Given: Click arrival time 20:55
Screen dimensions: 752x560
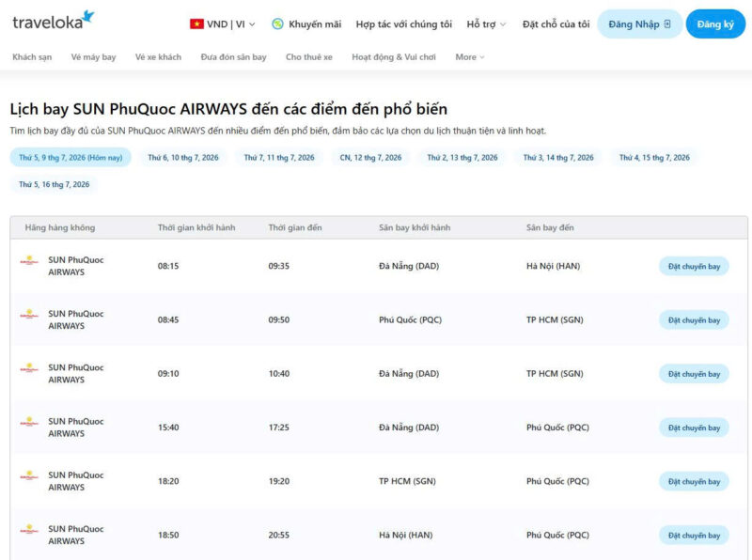Looking at the screenshot, I should tap(278, 535).
